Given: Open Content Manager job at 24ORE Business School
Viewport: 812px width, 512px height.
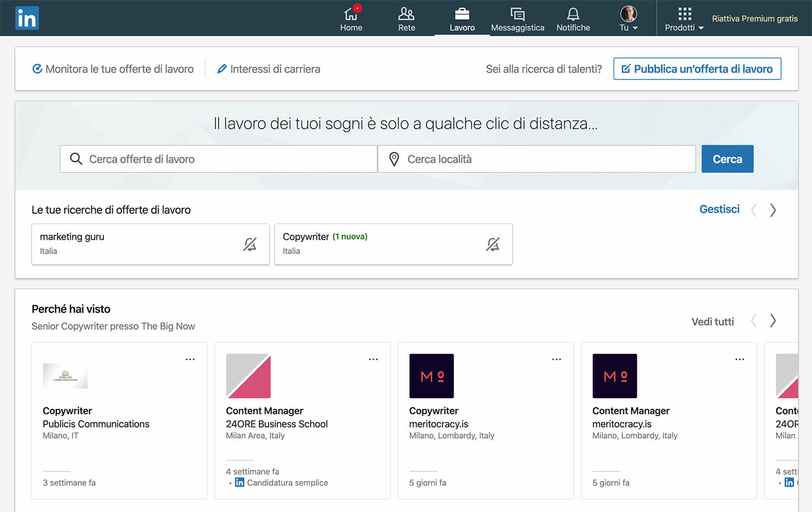Looking at the screenshot, I should (264, 411).
